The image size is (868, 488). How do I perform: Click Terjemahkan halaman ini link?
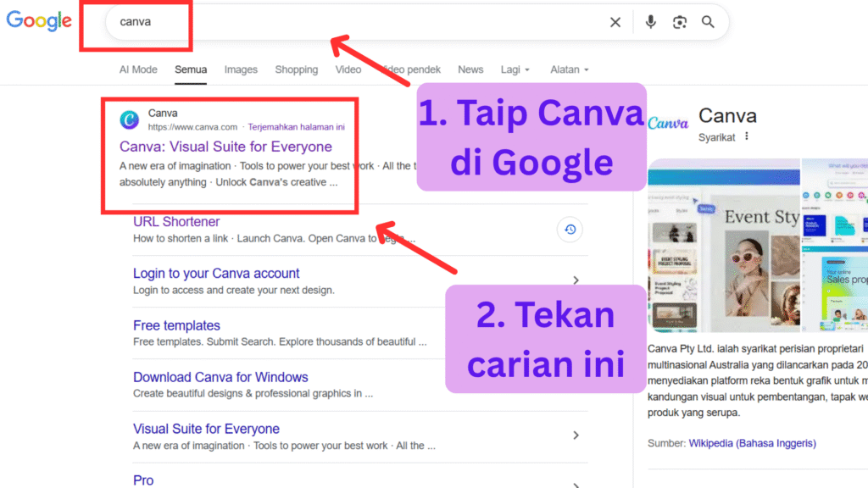[x=296, y=127]
